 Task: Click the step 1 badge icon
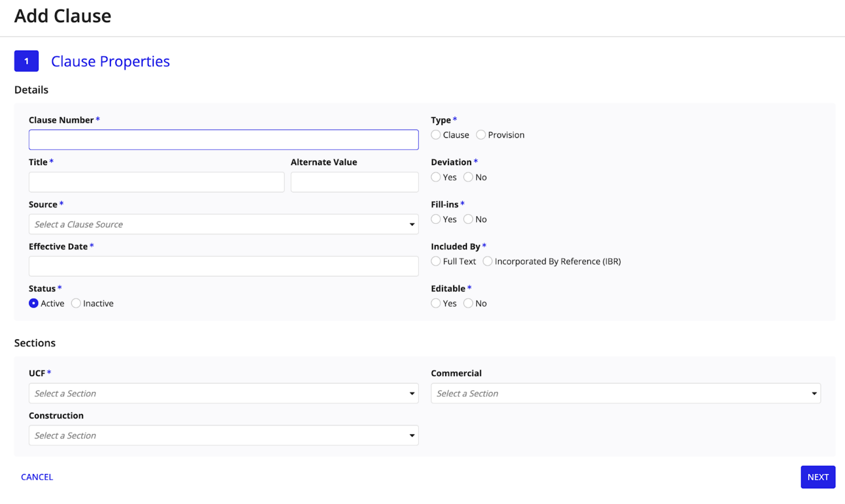coord(26,61)
